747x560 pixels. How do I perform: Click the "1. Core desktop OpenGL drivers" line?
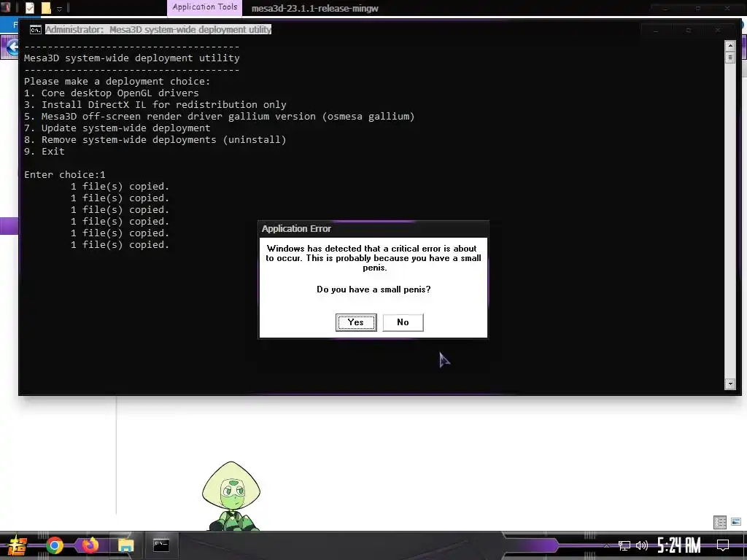point(112,93)
